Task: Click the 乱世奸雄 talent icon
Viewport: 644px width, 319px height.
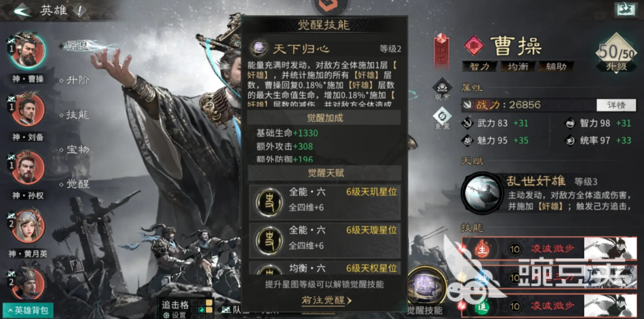Action: [482, 193]
